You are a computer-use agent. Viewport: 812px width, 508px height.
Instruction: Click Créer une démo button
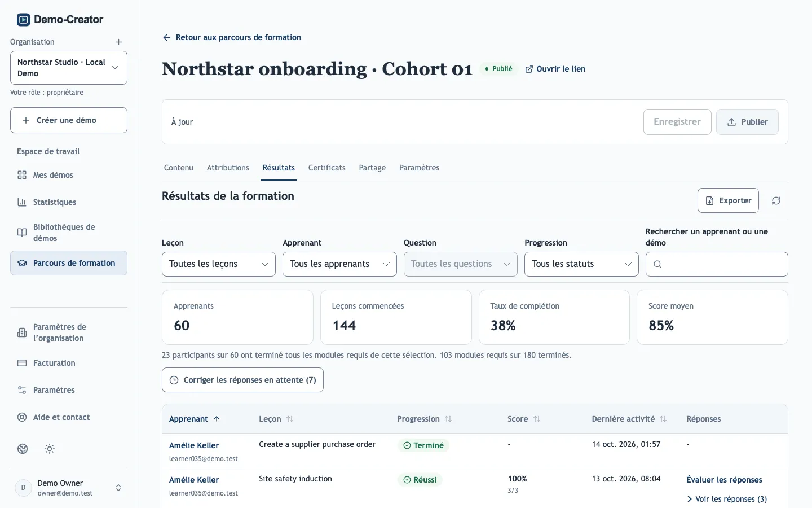pyautogui.click(x=69, y=120)
